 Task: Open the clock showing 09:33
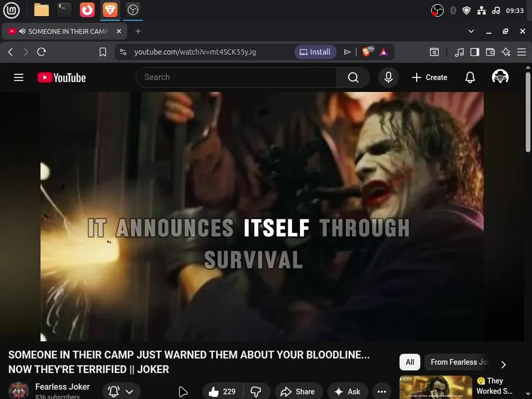point(515,11)
